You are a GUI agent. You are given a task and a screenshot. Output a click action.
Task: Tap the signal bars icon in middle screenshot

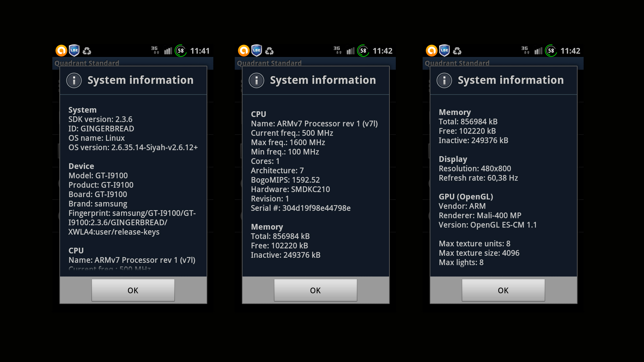click(x=351, y=51)
